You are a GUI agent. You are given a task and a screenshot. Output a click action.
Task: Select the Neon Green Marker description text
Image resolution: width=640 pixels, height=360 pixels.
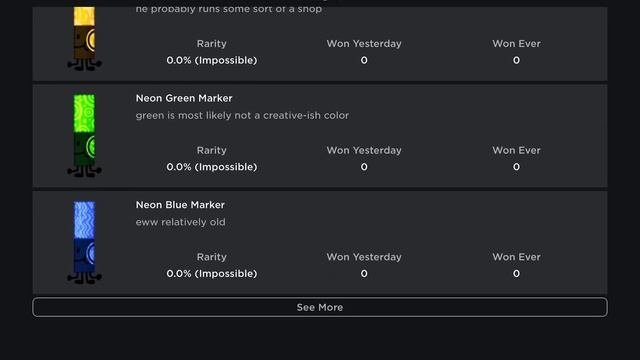(x=242, y=116)
